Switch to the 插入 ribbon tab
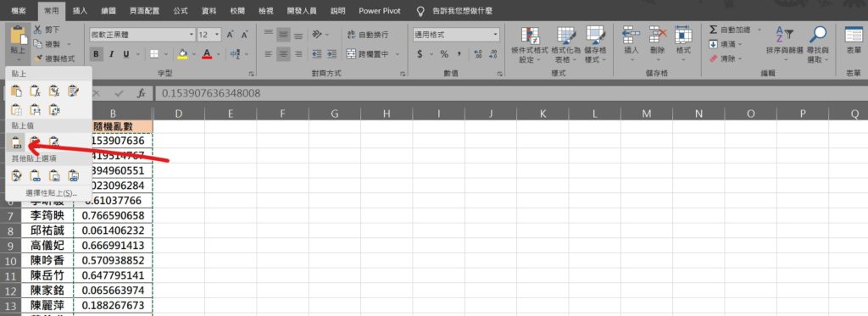 coord(81,10)
